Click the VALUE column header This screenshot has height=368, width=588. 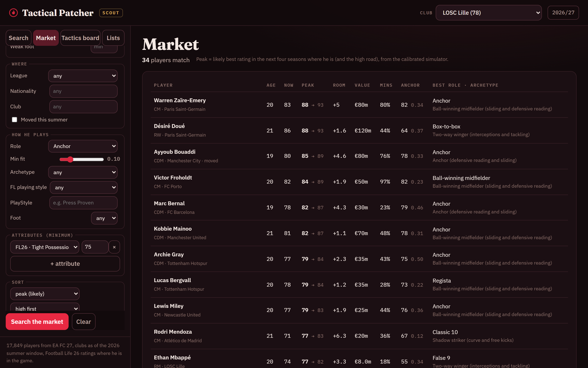tap(362, 85)
